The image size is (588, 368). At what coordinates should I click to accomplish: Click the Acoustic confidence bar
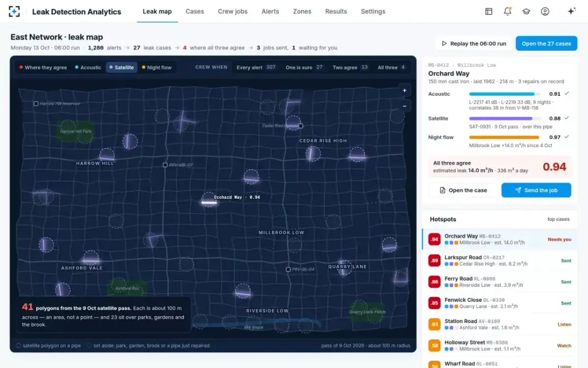(505, 94)
